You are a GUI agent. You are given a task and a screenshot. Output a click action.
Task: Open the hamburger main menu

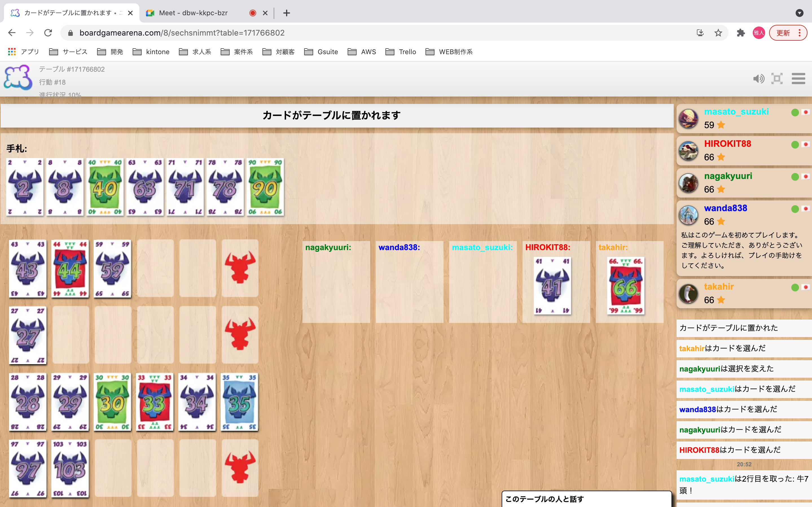click(x=798, y=79)
